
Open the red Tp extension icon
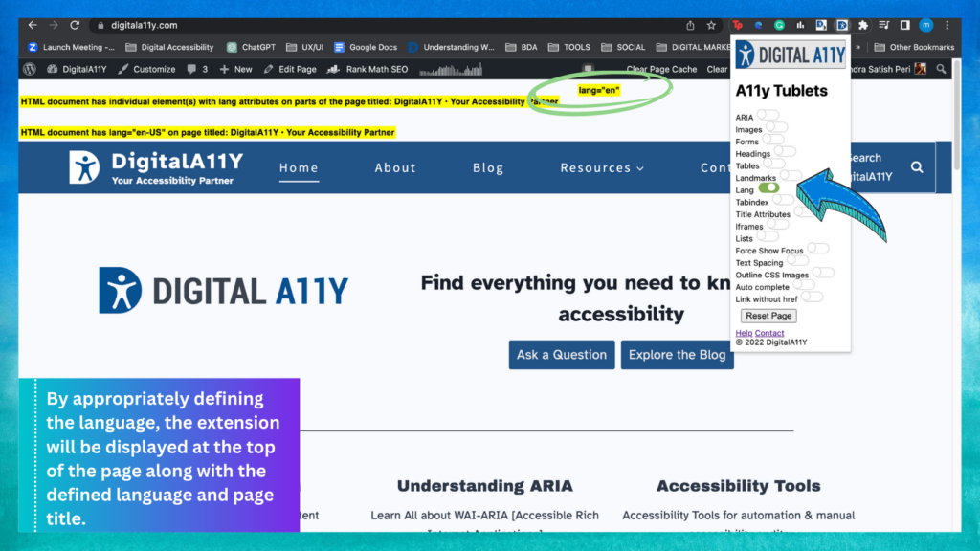coord(738,25)
